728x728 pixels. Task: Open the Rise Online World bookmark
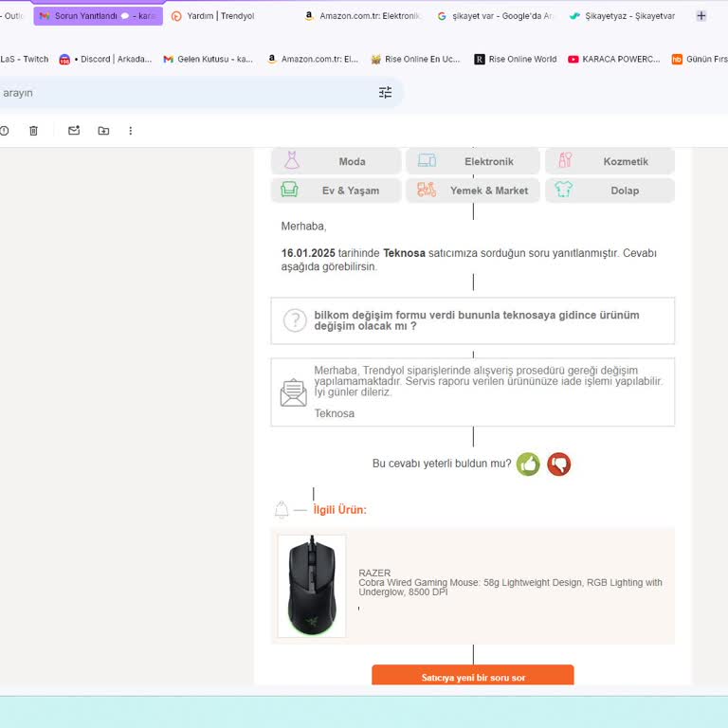(x=516, y=59)
